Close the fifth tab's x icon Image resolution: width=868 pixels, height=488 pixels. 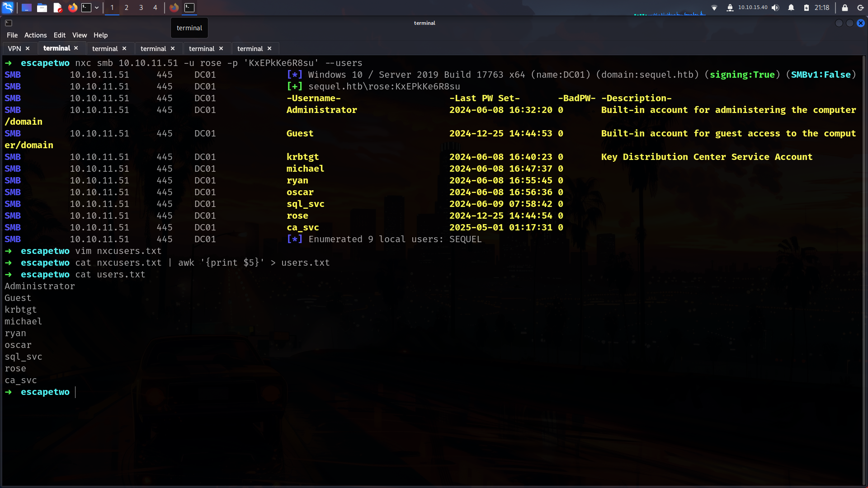click(x=221, y=48)
